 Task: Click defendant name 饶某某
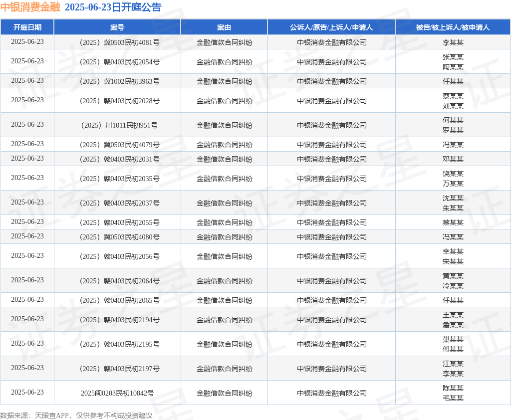[x=453, y=174]
